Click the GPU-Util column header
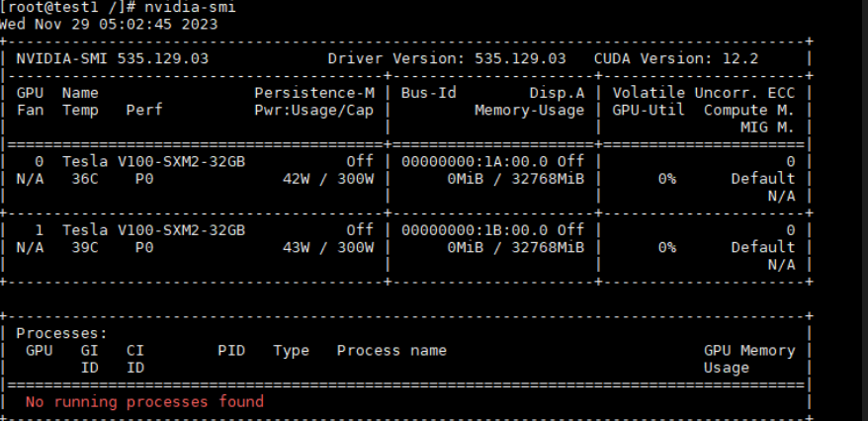The image size is (868, 421). tap(649, 110)
